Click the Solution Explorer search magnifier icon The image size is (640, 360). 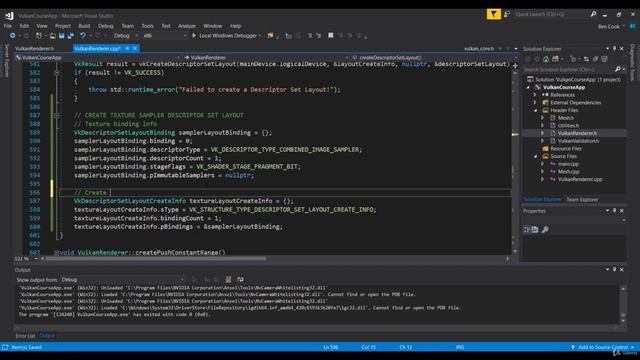coord(618,69)
